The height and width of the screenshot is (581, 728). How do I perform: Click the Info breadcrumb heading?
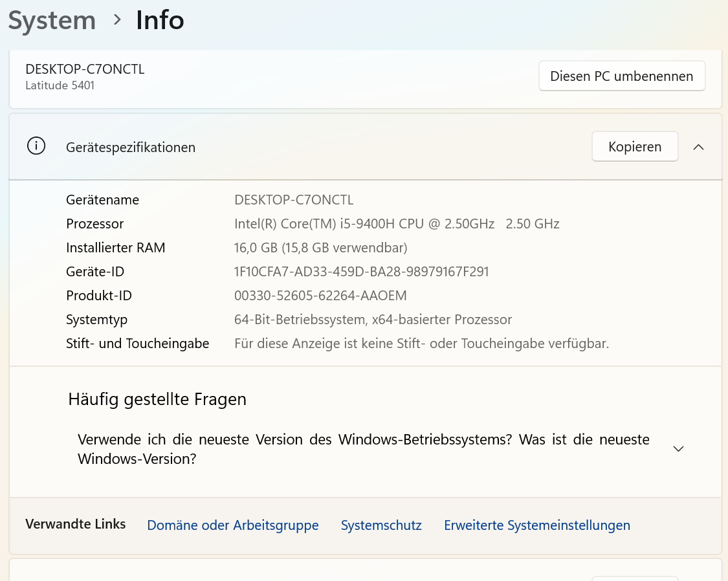(x=160, y=21)
